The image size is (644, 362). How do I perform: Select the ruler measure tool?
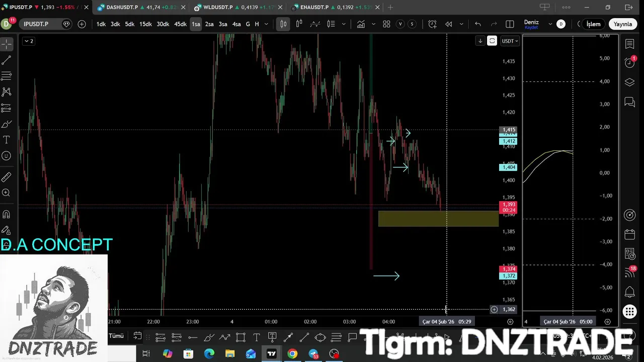tap(7, 177)
